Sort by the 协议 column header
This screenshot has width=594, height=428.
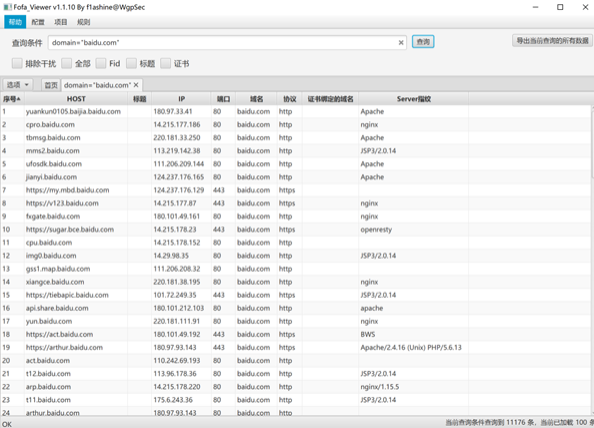click(x=289, y=99)
